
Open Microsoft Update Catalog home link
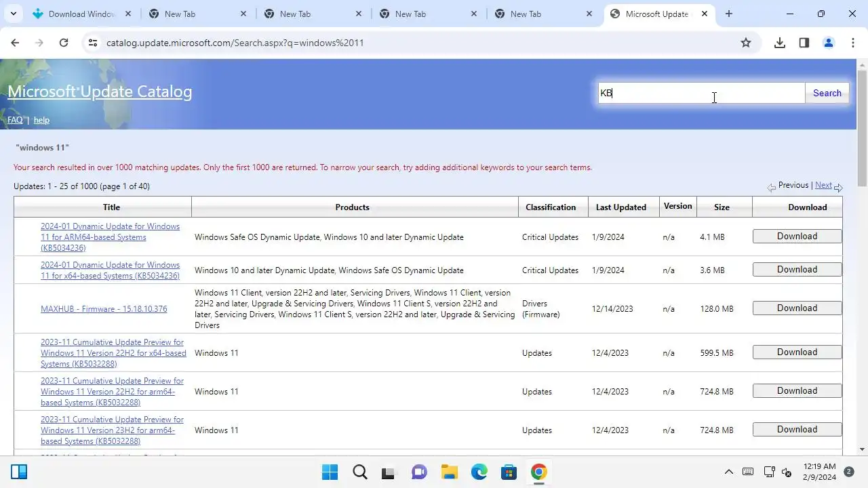[x=100, y=91]
